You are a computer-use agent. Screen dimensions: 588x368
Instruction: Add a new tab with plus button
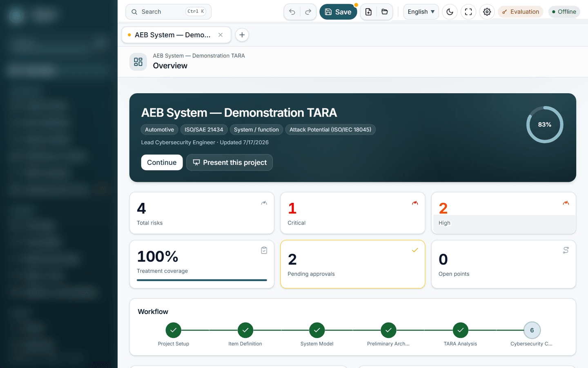point(242,35)
